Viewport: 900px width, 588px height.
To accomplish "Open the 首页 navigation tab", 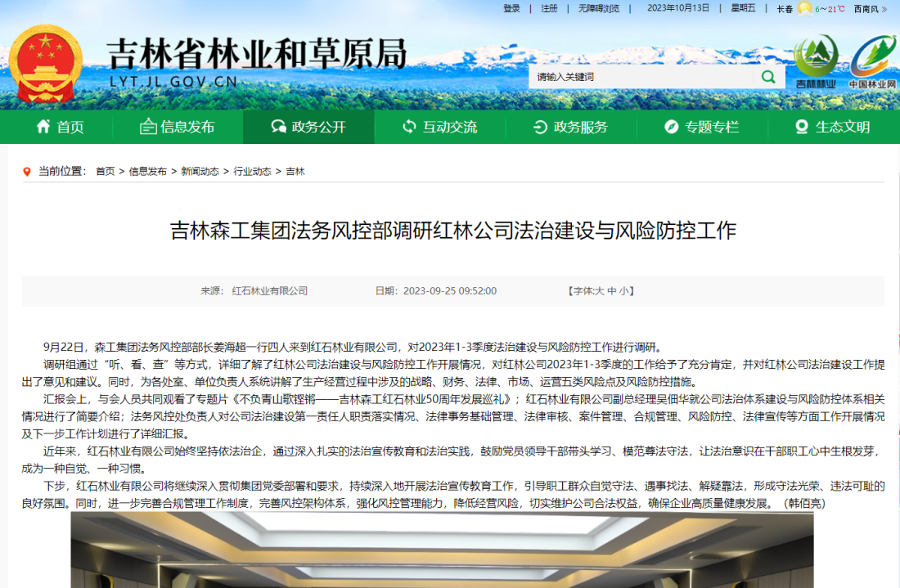I will [60, 127].
